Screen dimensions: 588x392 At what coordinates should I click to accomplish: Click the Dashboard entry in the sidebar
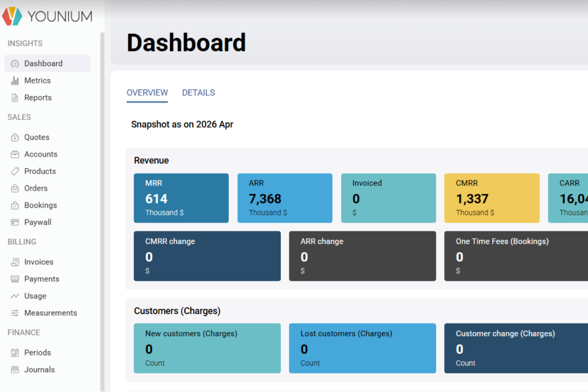[44, 63]
